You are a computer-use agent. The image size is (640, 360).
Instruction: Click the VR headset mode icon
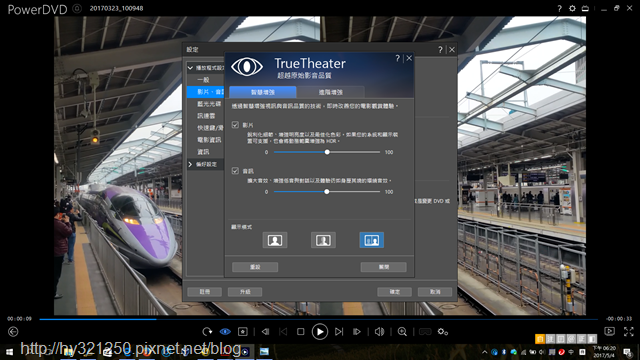click(x=425, y=332)
